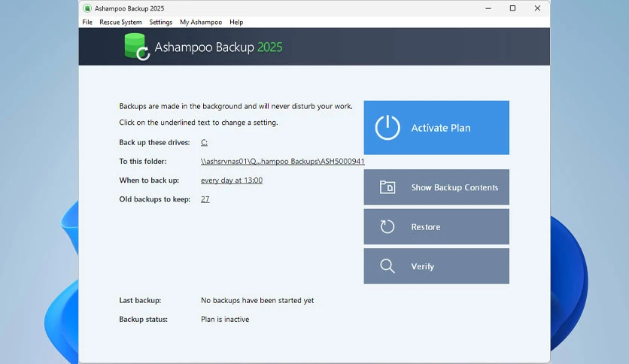This screenshot has height=364, width=629.
Task: Click the Ashampoo Backup database logo in banner
Action: tap(137, 47)
